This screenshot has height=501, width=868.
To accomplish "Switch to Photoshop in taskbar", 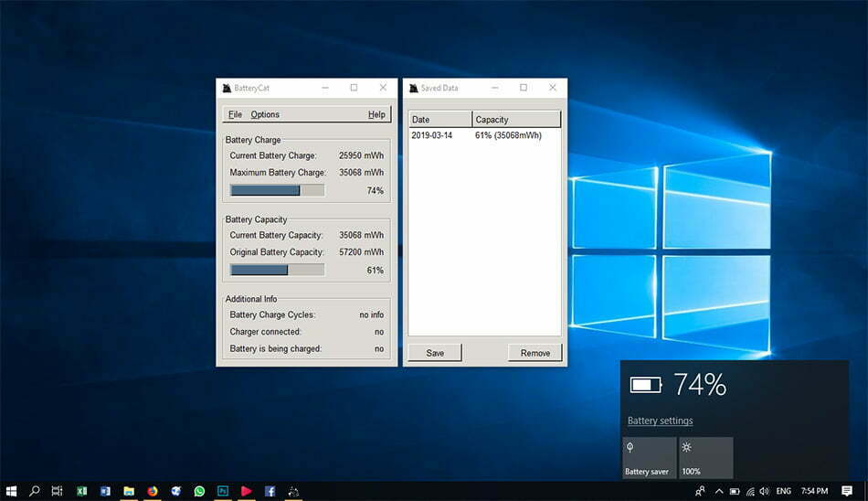I will (223, 491).
